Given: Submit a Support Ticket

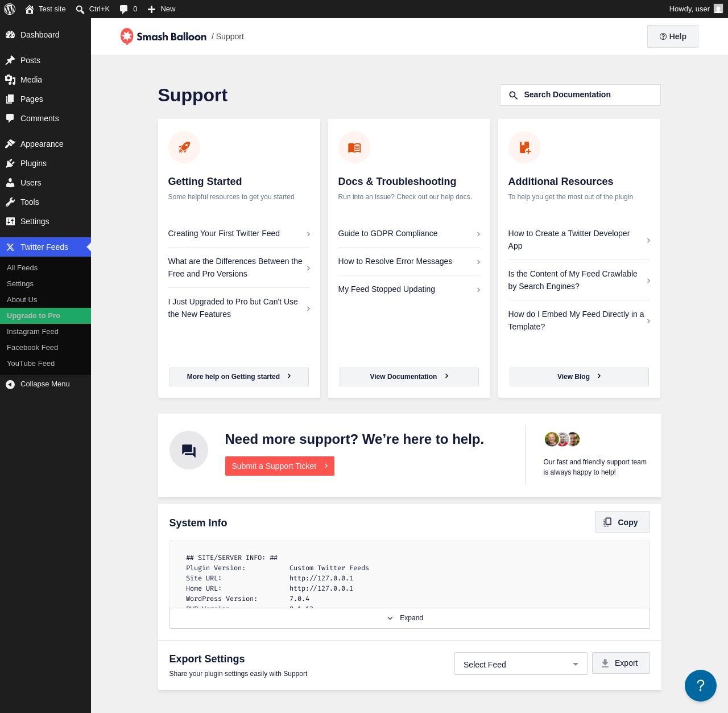Looking at the screenshot, I should pos(280,466).
